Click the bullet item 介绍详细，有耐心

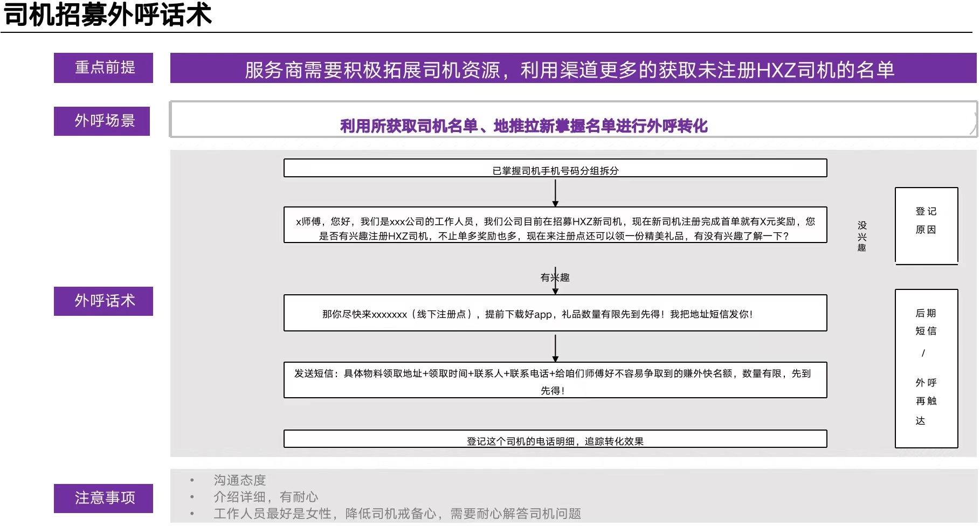pos(266,497)
